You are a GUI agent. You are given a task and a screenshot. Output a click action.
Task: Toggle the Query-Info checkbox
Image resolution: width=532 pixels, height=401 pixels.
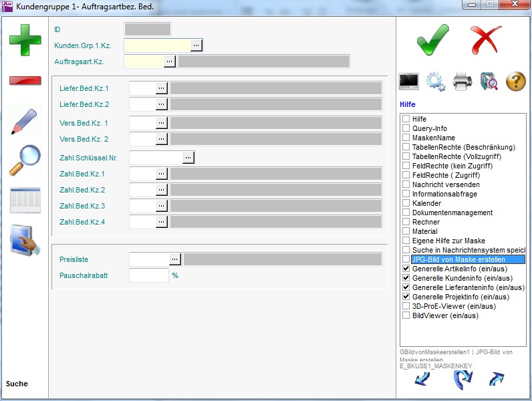(x=406, y=128)
